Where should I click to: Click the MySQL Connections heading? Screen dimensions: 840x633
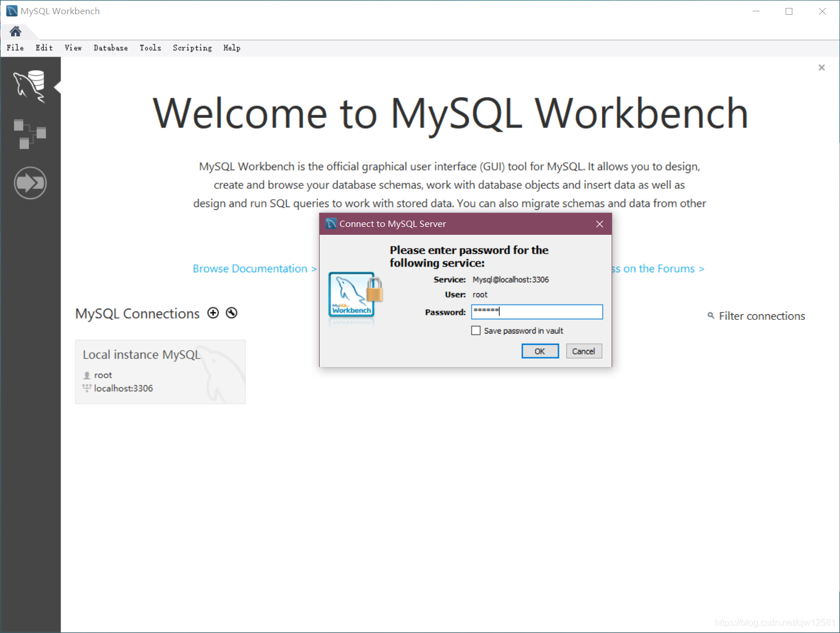(x=137, y=314)
